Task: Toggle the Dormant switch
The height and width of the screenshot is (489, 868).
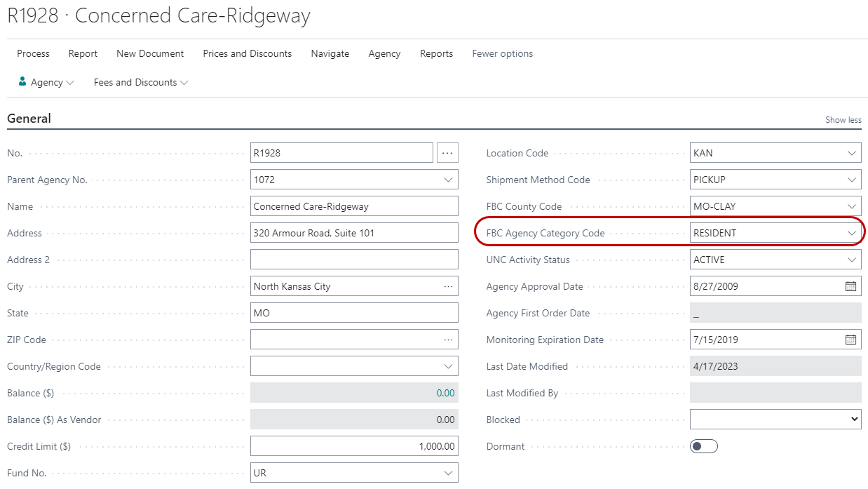Action: coord(703,446)
